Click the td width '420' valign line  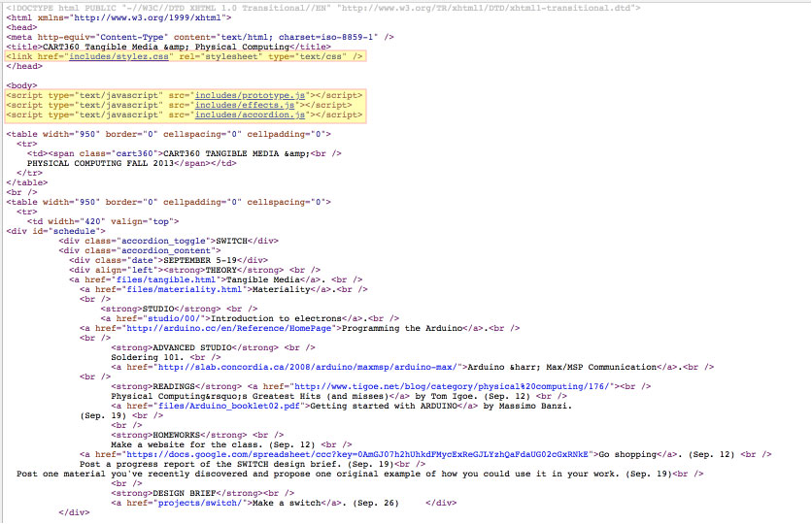coord(103,221)
